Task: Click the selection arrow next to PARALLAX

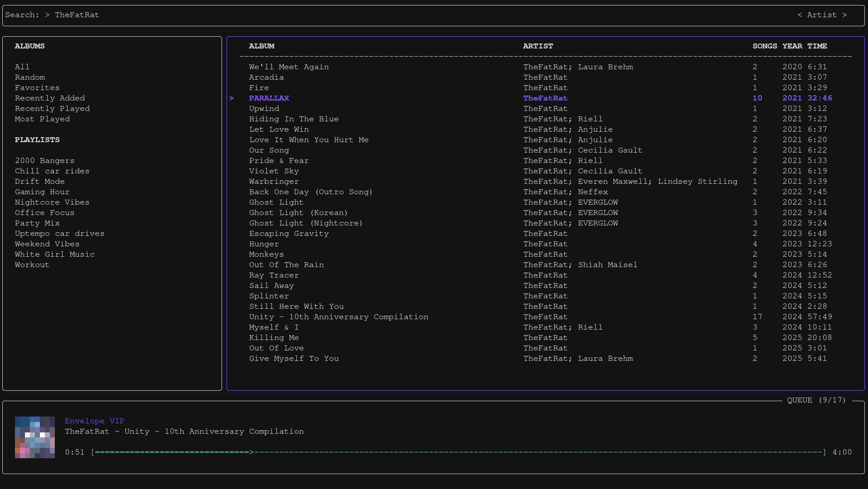Action: pos(232,98)
